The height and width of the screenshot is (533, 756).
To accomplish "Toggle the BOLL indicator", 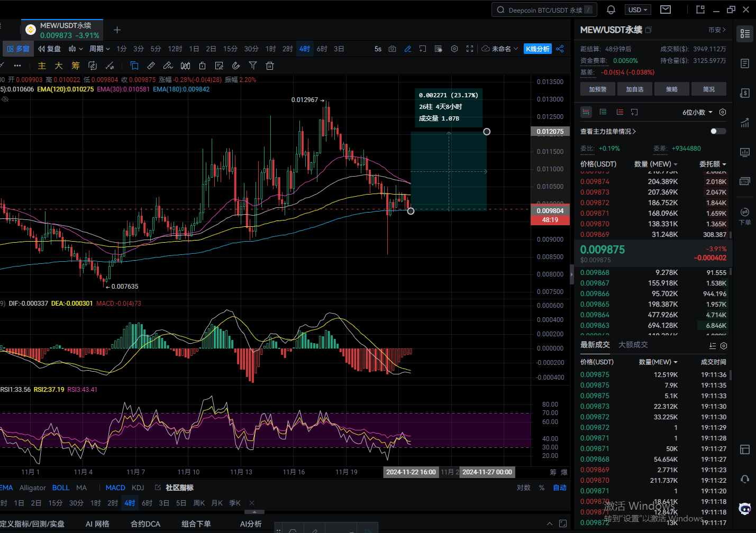I will pos(61,488).
